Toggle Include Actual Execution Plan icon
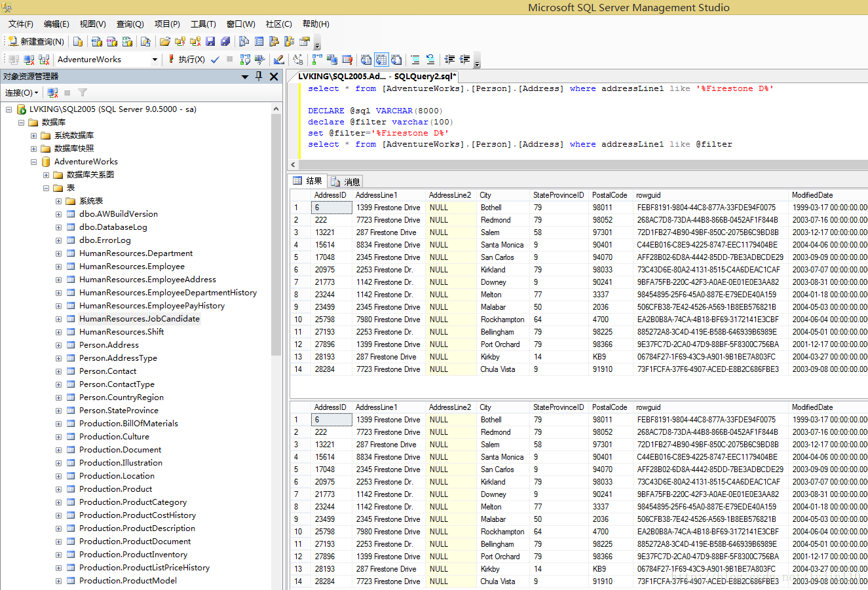This screenshot has height=590, width=868. 317,60
